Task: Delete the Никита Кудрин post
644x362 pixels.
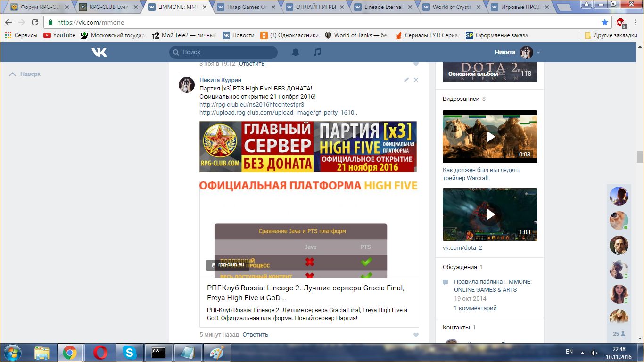Action: pyautogui.click(x=416, y=80)
